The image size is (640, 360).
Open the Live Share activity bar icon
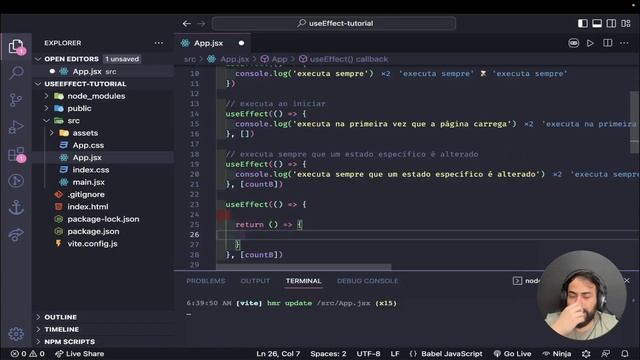pos(16,234)
